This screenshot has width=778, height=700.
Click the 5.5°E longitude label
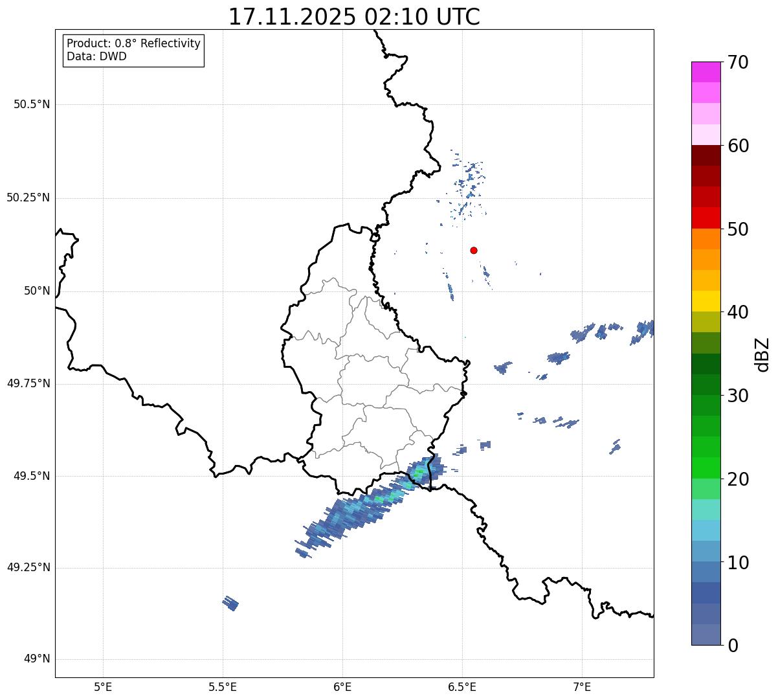pyautogui.click(x=223, y=686)
